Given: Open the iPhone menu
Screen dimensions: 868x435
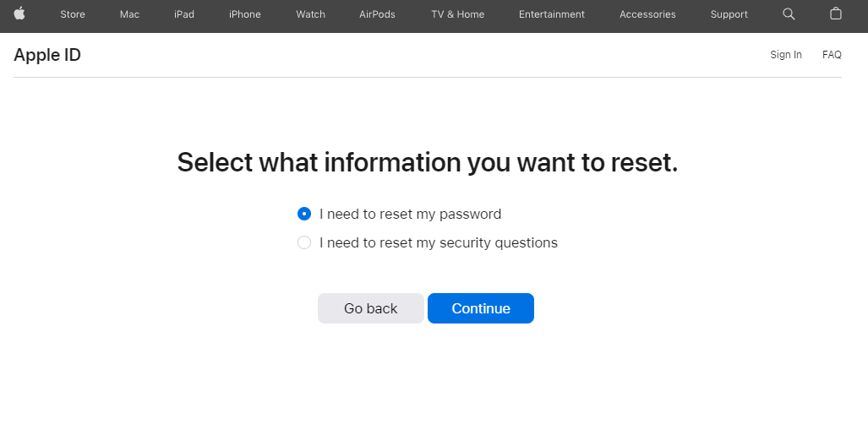Looking at the screenshot, I should [x=245, y=14].
